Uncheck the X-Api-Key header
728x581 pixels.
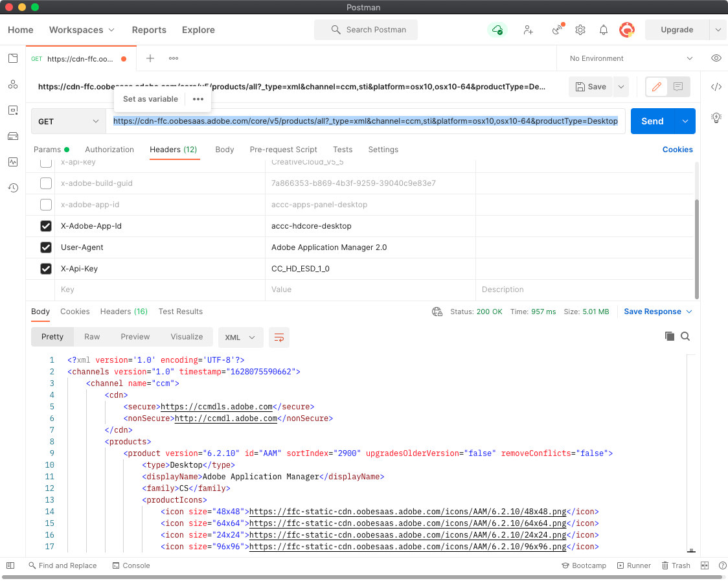coord(45,268)
